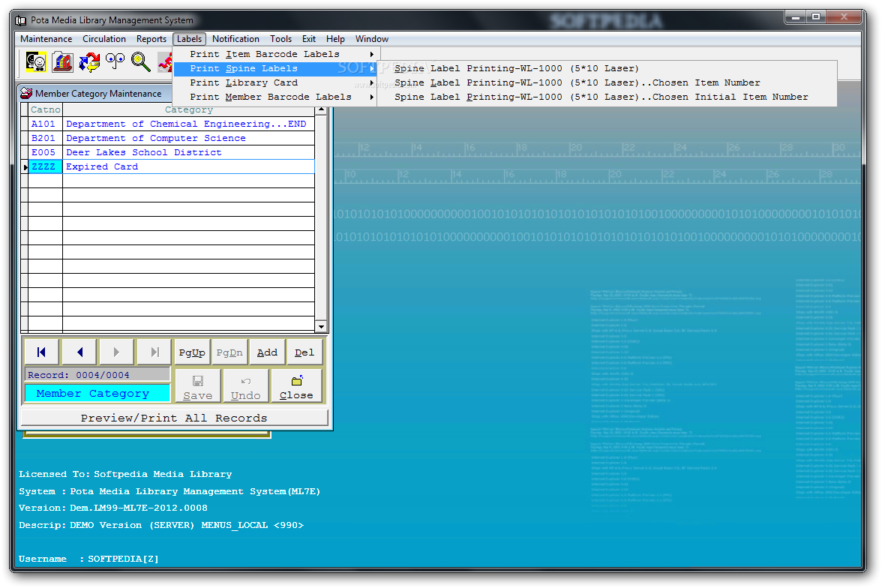This screenshot has height=588, width=882.
Task: Open the Circulation menu
Action: (x=104, y=39)
